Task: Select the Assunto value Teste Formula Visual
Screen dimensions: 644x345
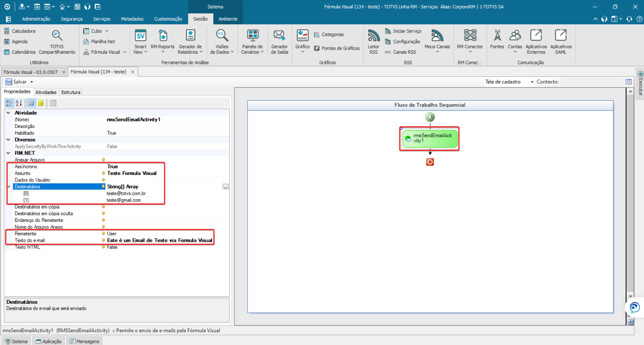Action: point(132,173)
